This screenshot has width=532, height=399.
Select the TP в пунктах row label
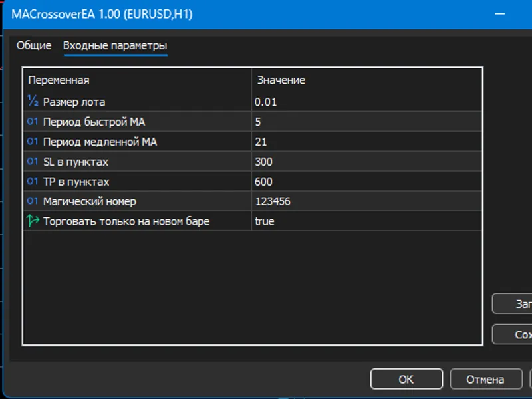tap(76, 182)
